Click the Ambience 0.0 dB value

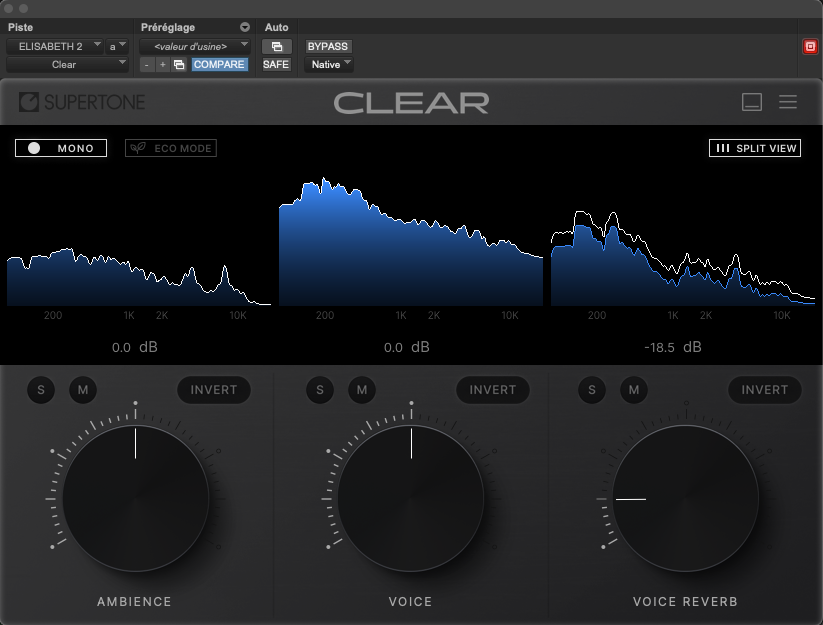134,347
